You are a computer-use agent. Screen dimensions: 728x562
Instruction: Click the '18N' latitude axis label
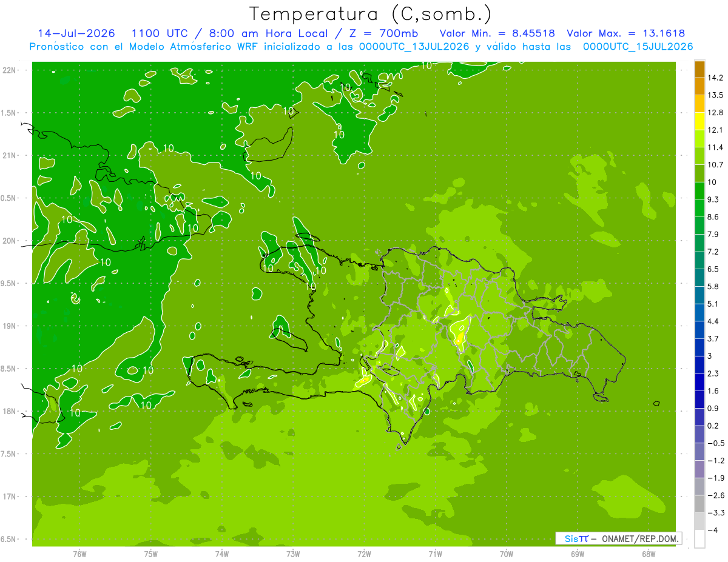click(x=9, y=411)
